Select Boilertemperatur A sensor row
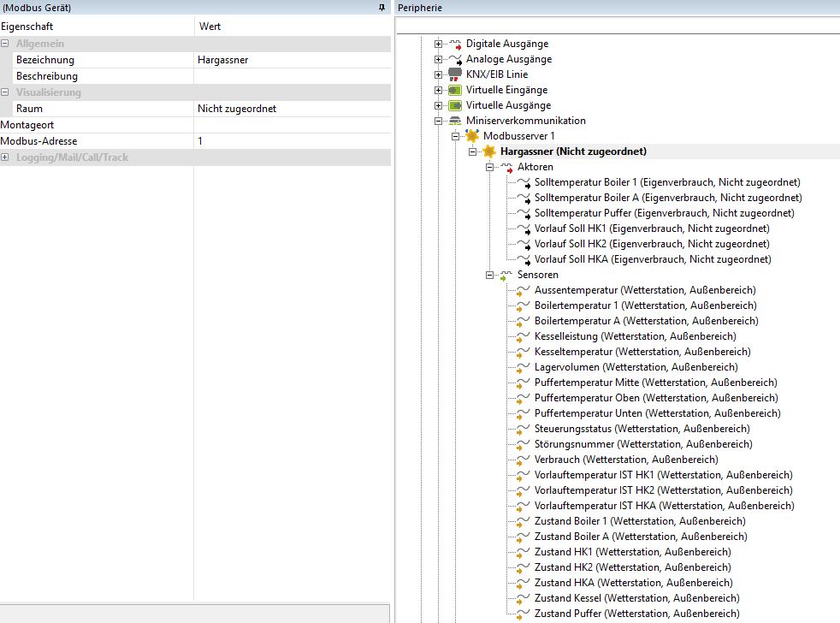The image size is (840, 623). 646,321
